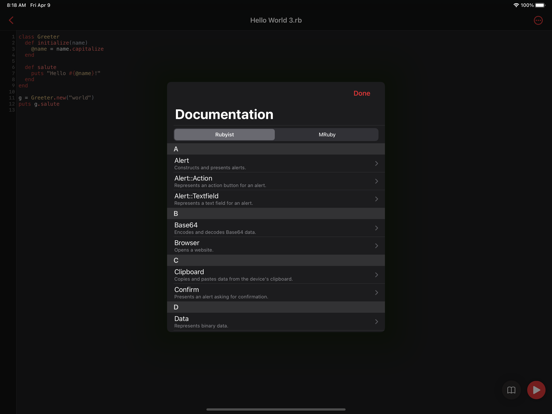Open the Alert documentation entry

click(276, 163)
